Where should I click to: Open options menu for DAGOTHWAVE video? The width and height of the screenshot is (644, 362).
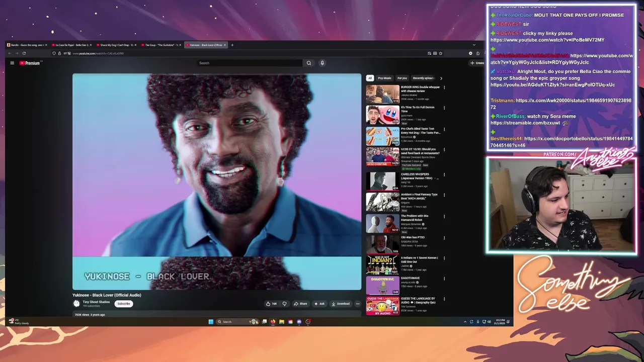point(444,278)
